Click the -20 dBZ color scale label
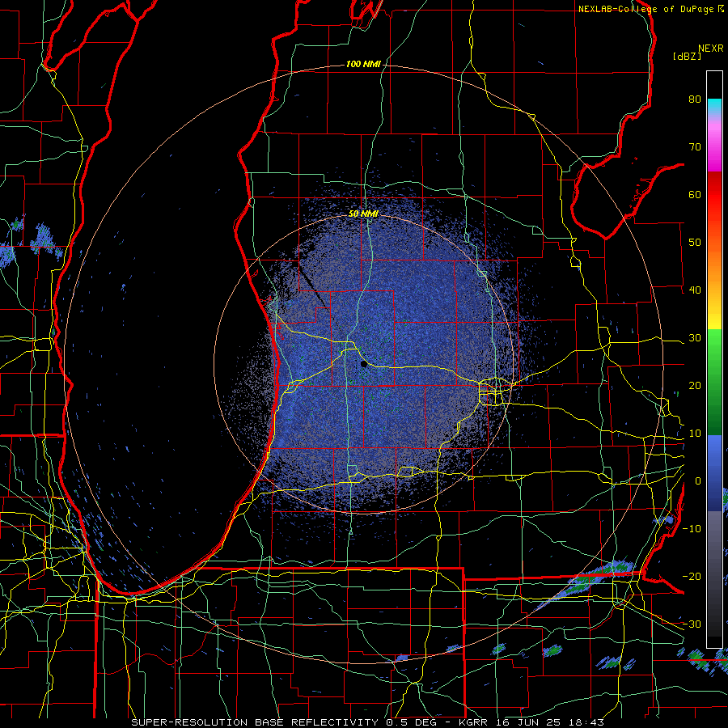728x728 pixels. point(692,577)
